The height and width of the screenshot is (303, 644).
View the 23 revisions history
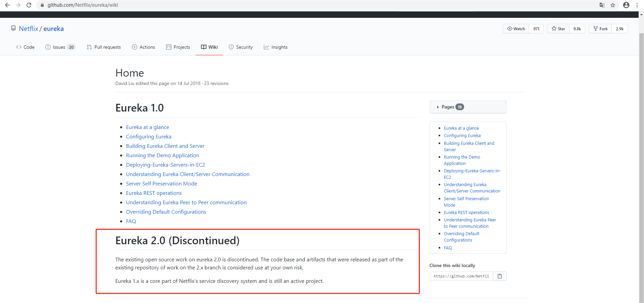point(216,83)
